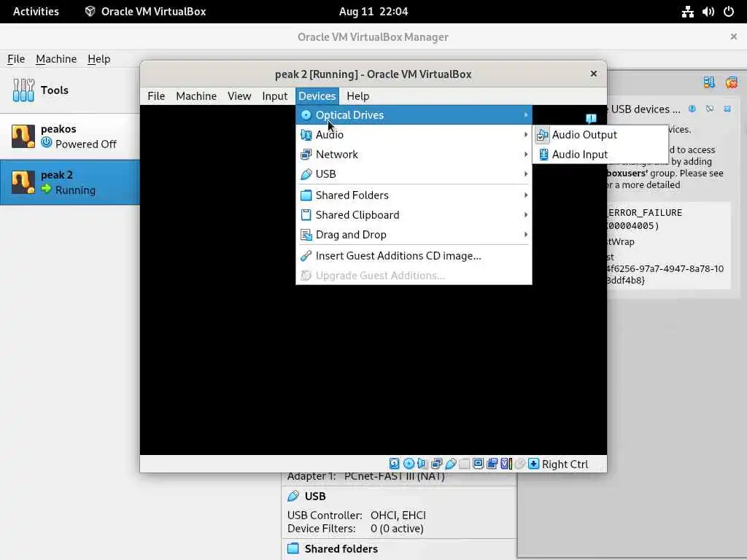Select Insert Guest Additions CD image
747x560 pixels.
414,256
